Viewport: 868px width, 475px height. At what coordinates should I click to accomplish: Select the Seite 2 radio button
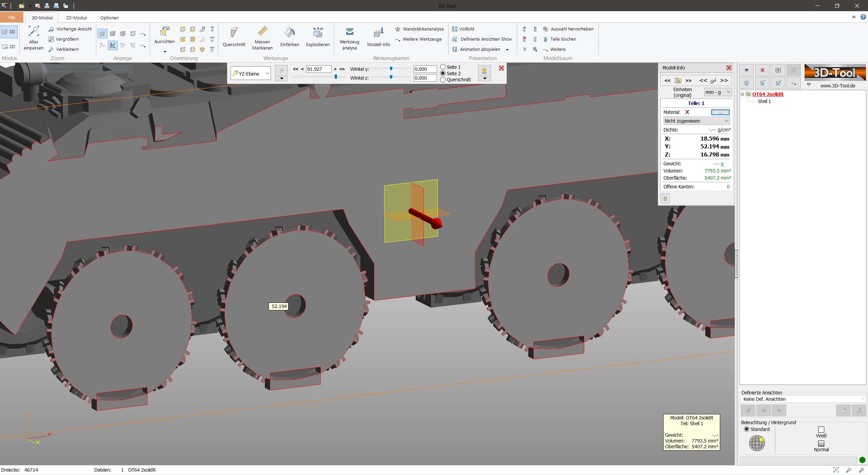pyautogui.click(x=443, y=74)
